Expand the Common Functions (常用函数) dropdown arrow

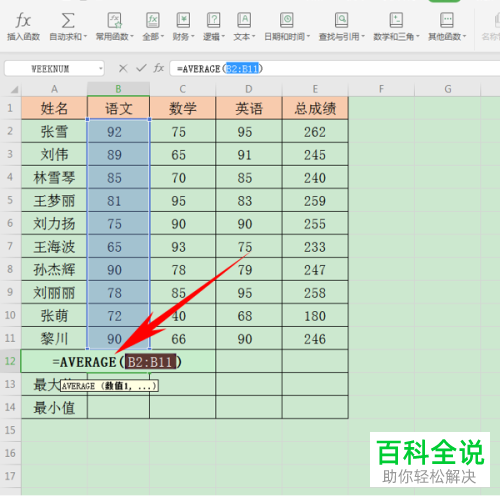(132, 37)
